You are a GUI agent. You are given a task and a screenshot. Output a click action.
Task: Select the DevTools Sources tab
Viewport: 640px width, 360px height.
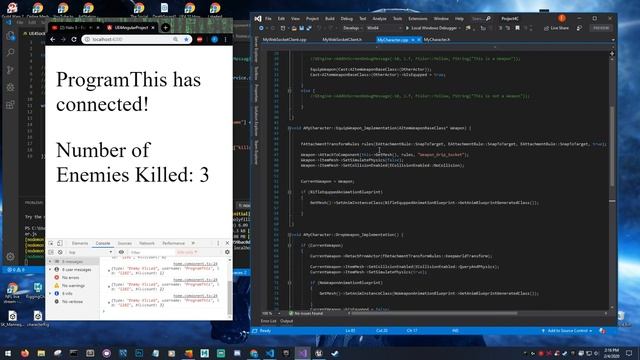coord(124,243)
